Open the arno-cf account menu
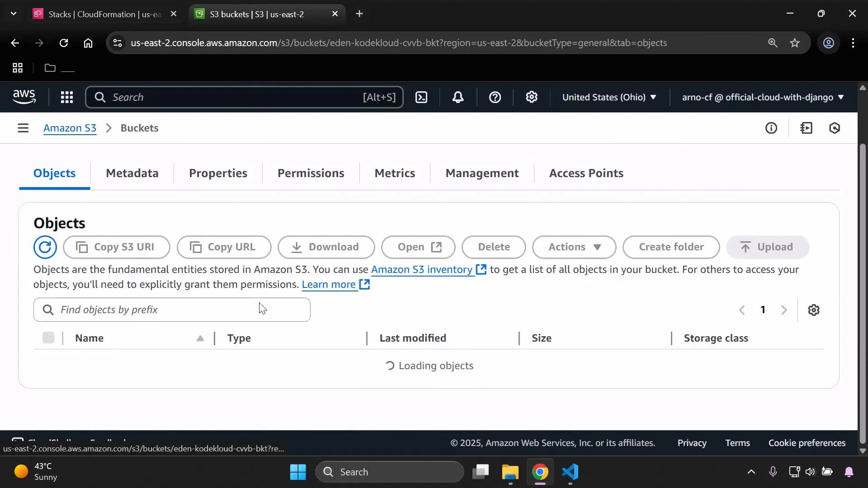868x488 pixels. tap(761, 97)
